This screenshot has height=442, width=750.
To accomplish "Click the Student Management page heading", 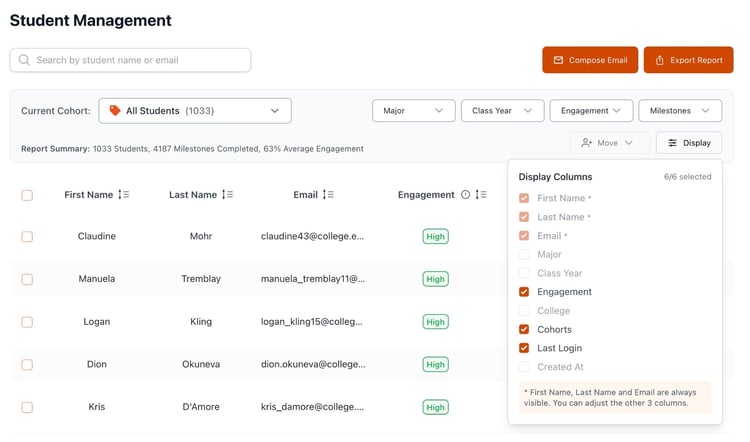I will pos(91,20).
